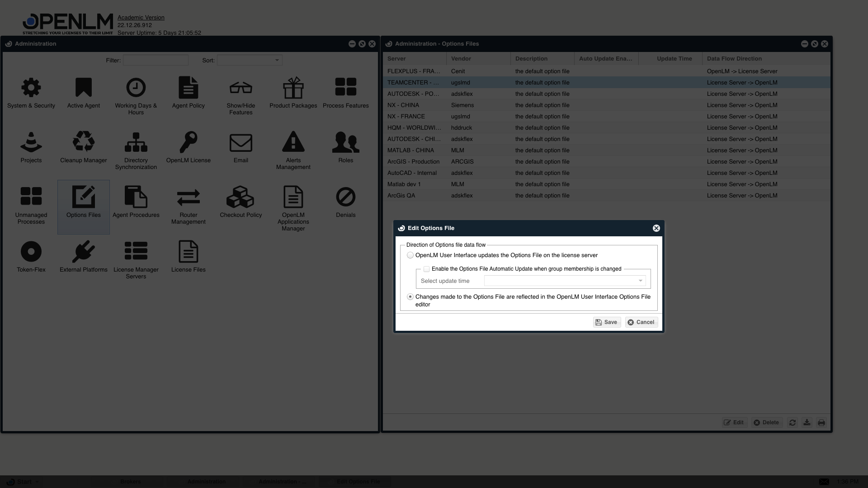Open the Checkout Policy icon
The width and height of the screenshot is (868, 488).
pyautogui.click(x=241, y=197)
